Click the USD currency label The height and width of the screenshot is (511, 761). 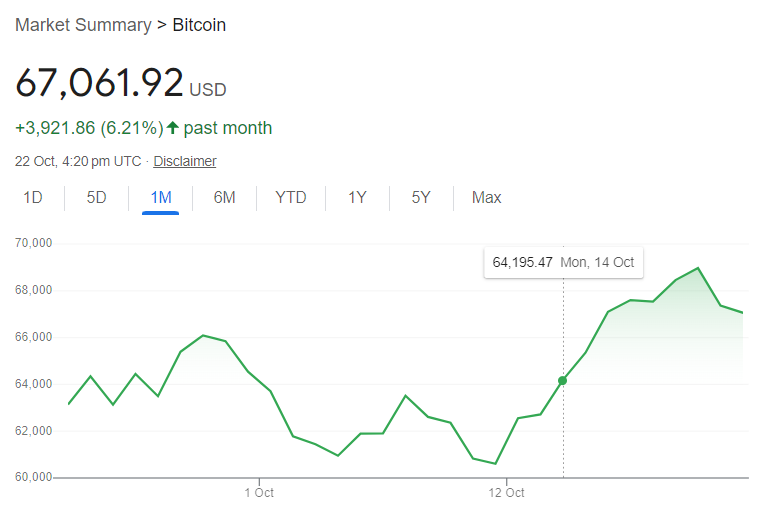tap(208, 90)
